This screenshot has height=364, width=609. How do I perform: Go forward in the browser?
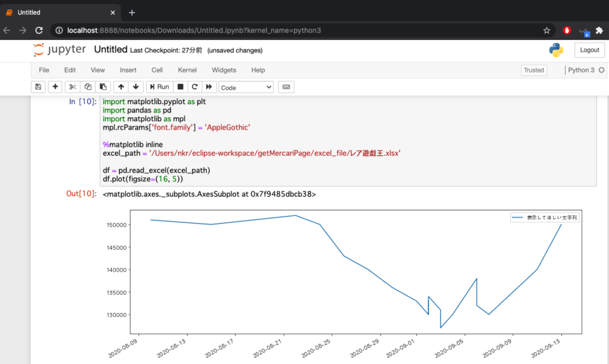coord(23,30)
